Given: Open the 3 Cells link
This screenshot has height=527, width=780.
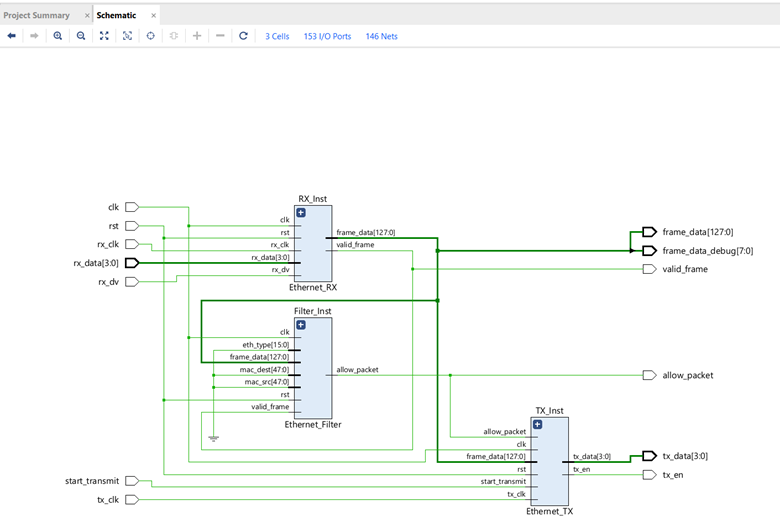Looking at the screenshot, I should click(277, 36).
